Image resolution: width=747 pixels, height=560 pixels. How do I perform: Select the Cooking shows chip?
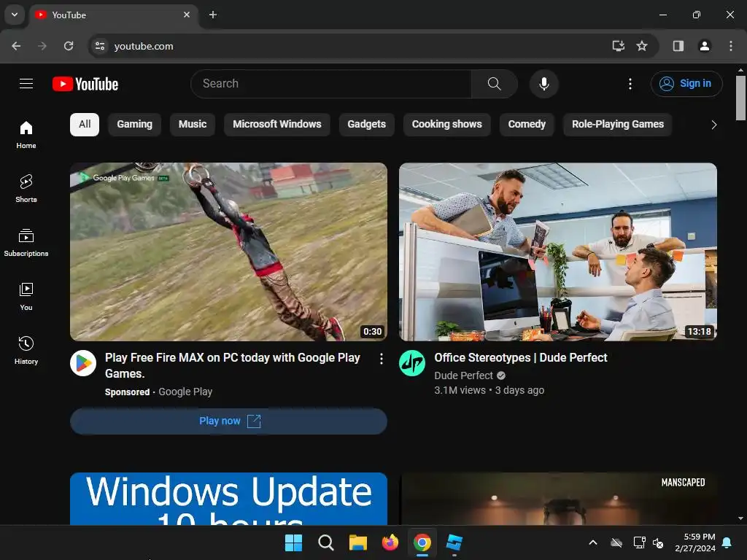tap(447, 124)
